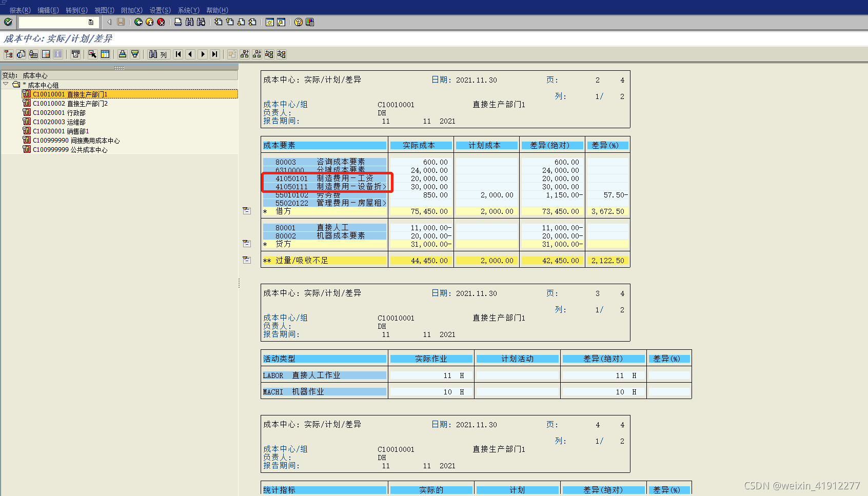Click the Find Next binoculars-plus icon

[201, 22]
